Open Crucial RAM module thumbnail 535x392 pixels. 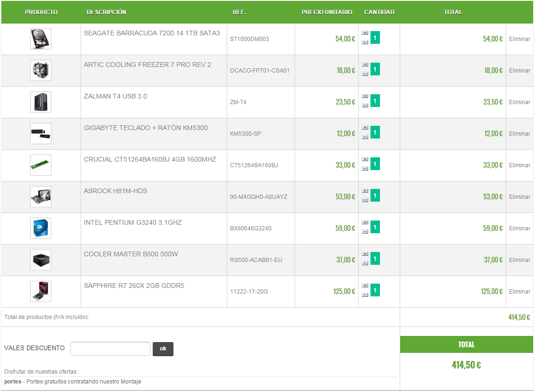click(41, 165)
